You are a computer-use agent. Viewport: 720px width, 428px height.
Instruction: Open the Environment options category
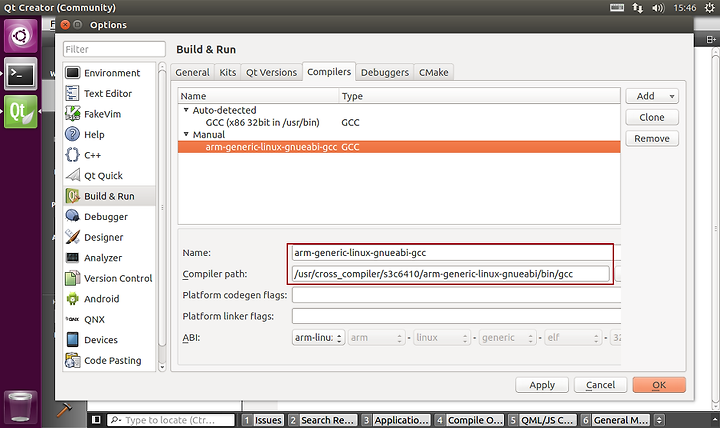109,73
